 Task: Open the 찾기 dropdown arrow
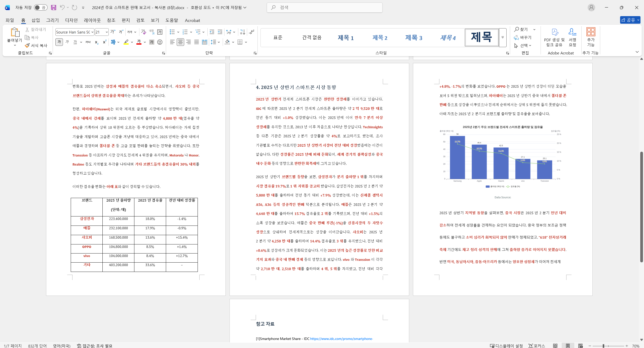(534, 29)
